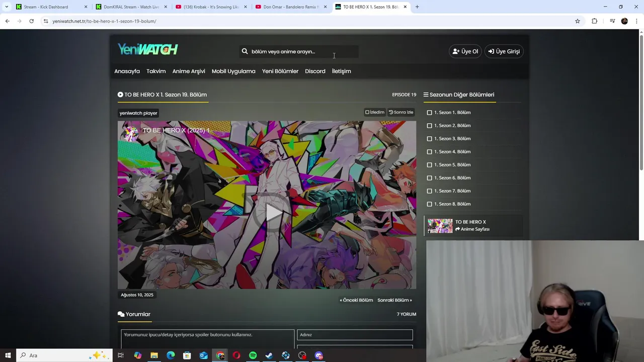Open the İletişim menu item

tap(341, 71)
